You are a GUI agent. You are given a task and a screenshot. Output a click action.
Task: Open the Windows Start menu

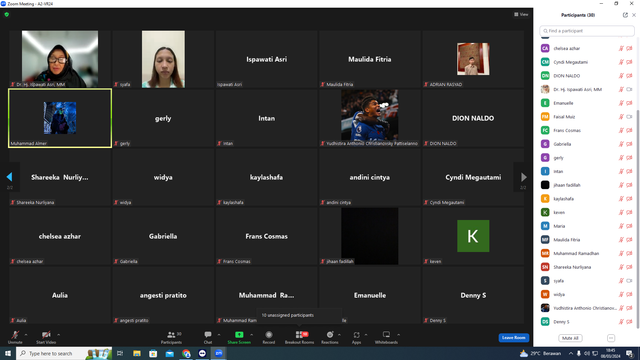(8, 353)
